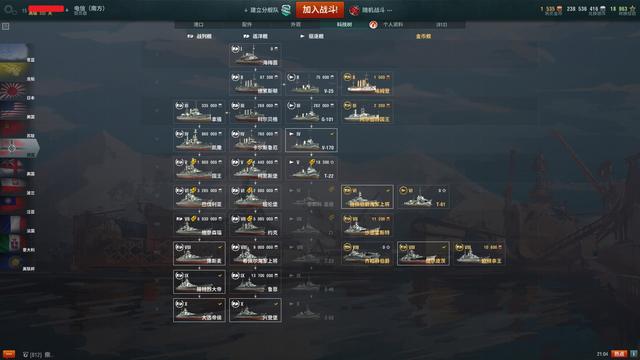Select the V-25 tier II destroyer

[311, 84]
